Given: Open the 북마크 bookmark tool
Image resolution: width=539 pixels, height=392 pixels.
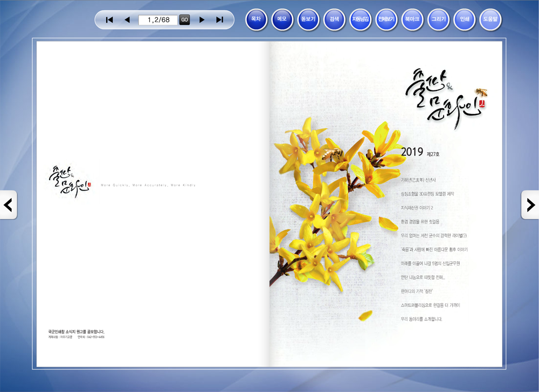Looking at the screenshot, I should click(412, 19).
